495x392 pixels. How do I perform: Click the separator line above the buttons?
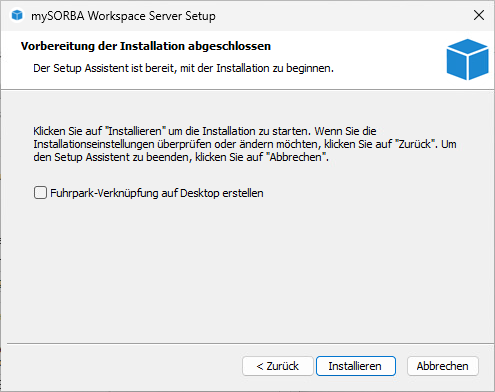pyautogui.click(x=250, y=343)
